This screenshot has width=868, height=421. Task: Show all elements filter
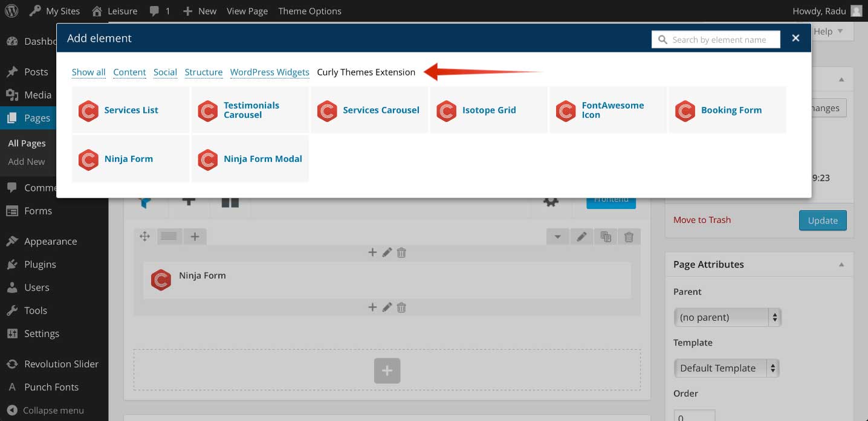point(88,72)
